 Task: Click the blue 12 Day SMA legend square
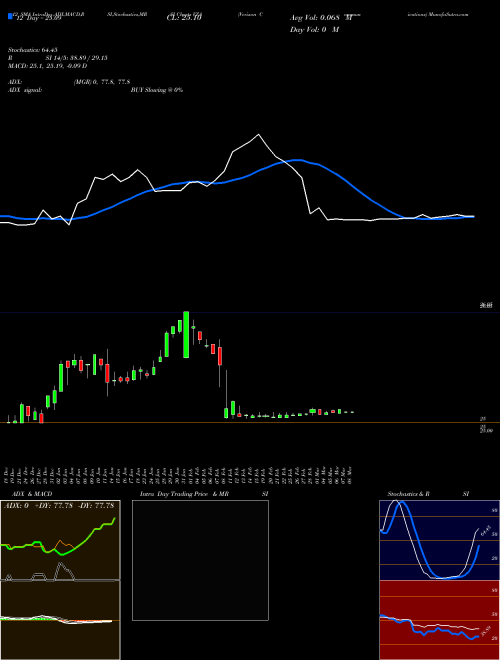point(10,17)
